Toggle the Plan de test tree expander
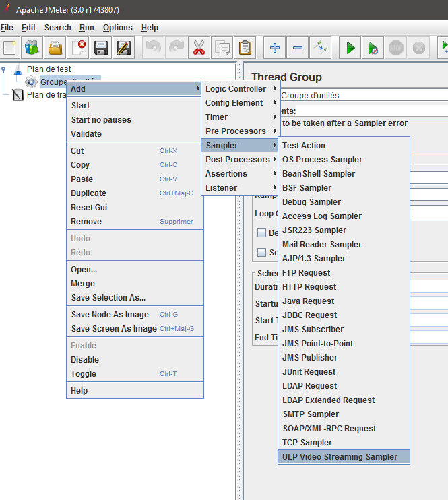The width and height of the screenshot is (448, 500). [x=3, y=69]
